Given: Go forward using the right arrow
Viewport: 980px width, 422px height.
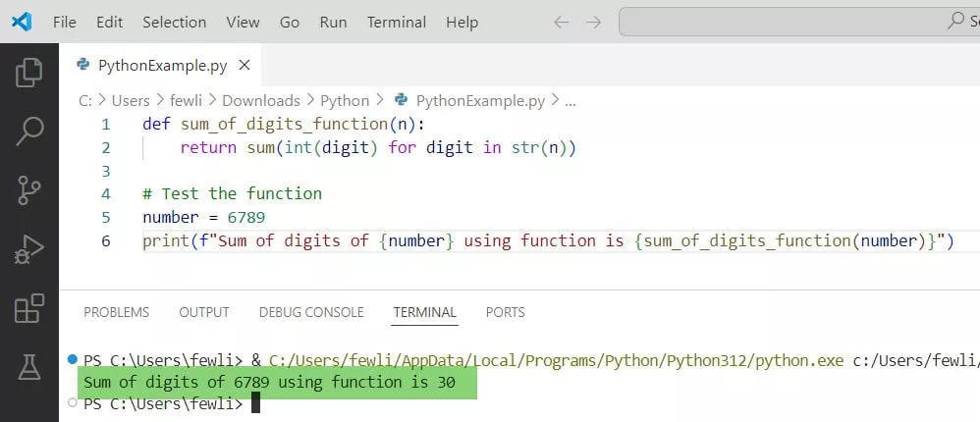Looking at the screenshot, I should pos(593,22).
